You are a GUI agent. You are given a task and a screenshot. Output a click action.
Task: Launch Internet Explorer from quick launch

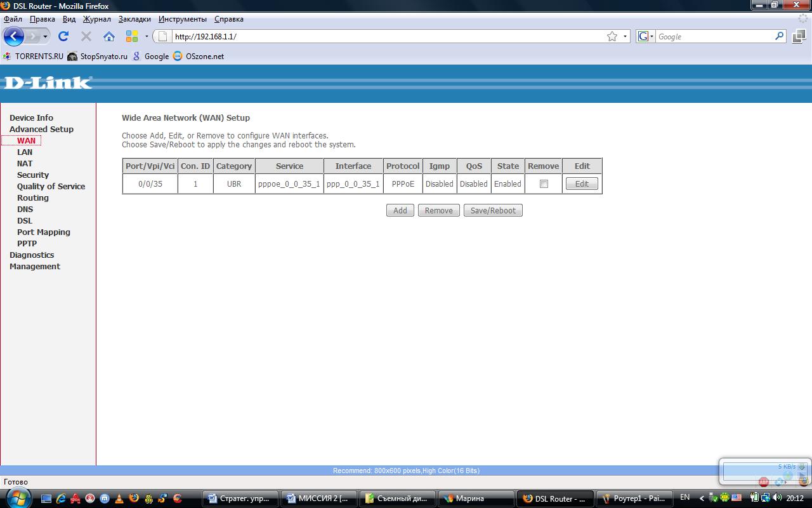(x=62, y=498)
